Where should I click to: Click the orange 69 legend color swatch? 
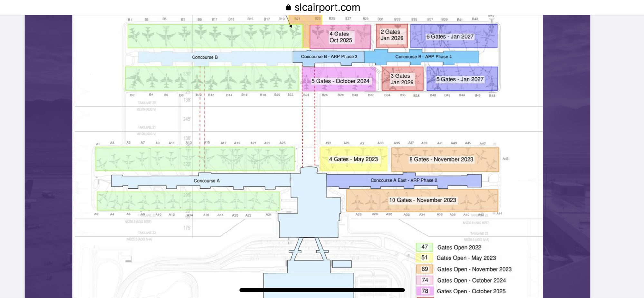pyautogui.click(x=424, y=269)
